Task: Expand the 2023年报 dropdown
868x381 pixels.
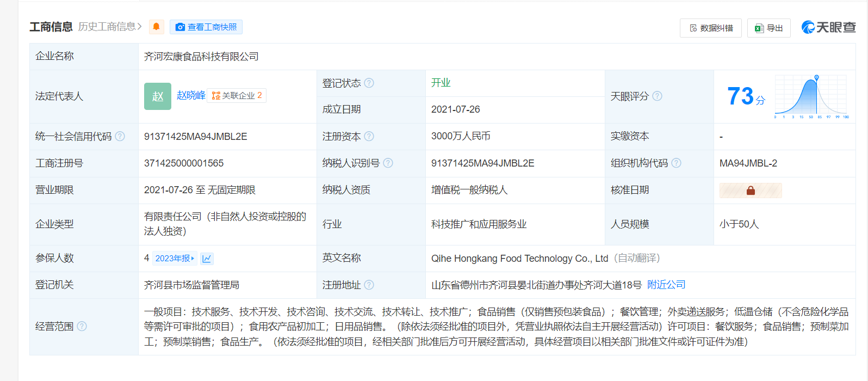Action: pos(175,259)
